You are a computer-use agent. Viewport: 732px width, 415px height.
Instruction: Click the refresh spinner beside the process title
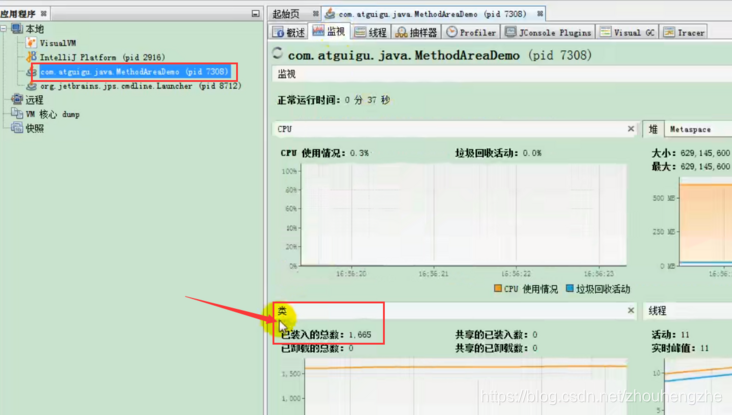(x=278, y=54)
